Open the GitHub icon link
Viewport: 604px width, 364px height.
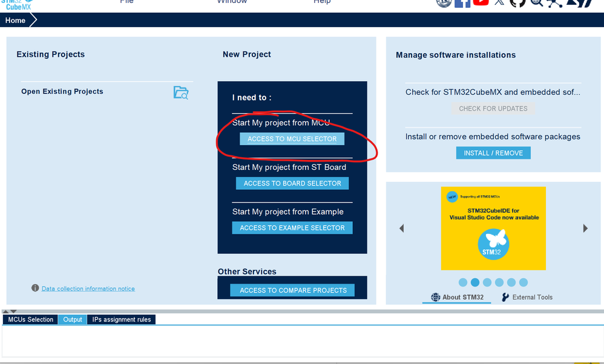517,3
